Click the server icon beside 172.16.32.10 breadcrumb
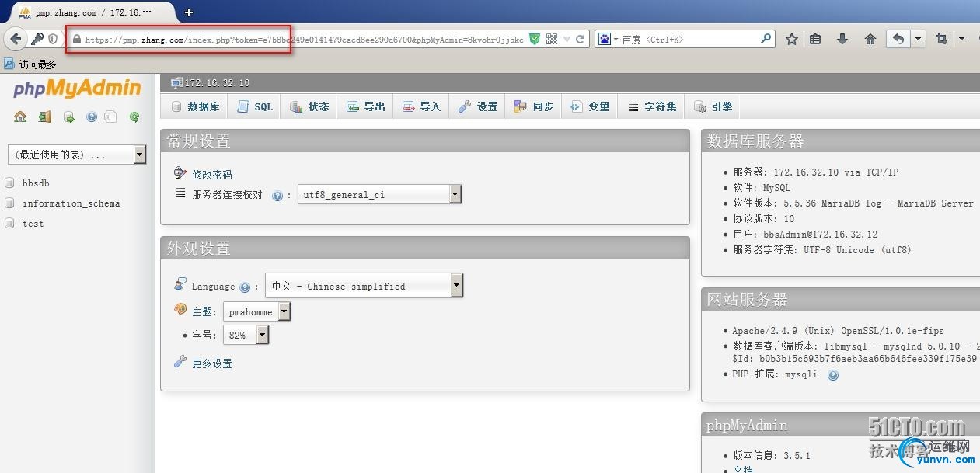Viewport: 980px width, 473px height. point(176,82)
